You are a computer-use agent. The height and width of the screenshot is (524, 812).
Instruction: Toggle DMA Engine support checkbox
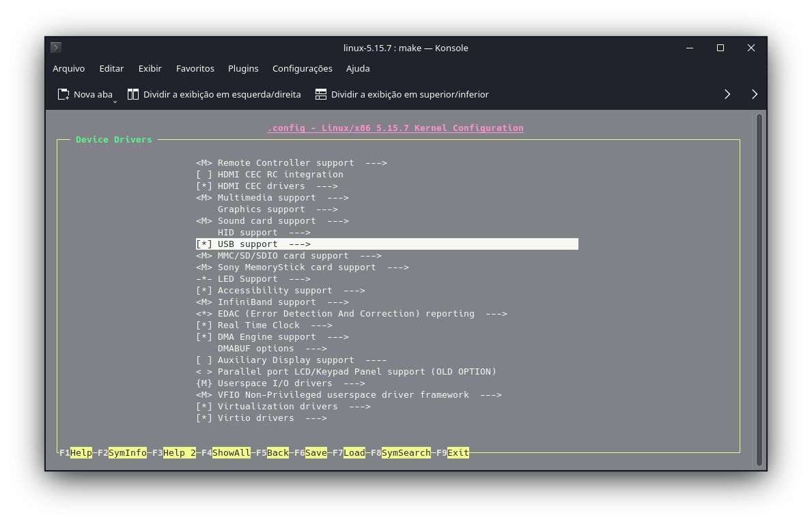click(204, 337)
